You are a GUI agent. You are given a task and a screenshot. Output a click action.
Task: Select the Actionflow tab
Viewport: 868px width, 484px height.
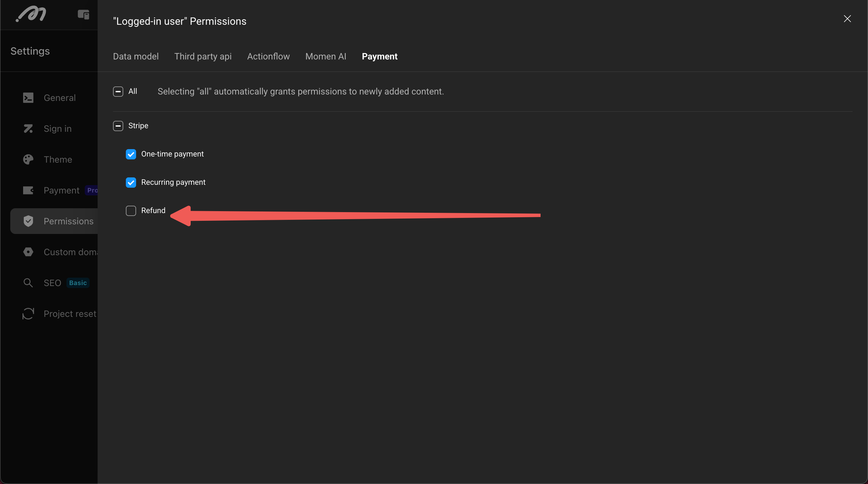[268, 56]
